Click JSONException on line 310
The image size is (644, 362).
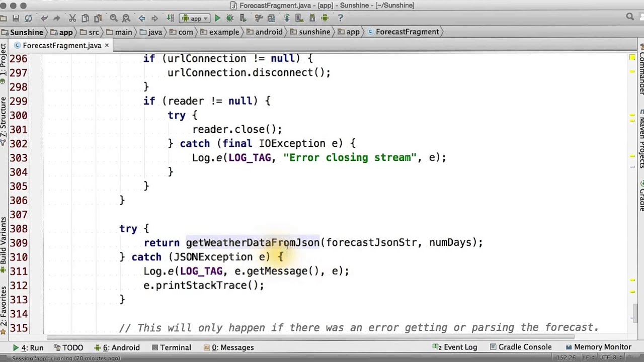[213, 257]
